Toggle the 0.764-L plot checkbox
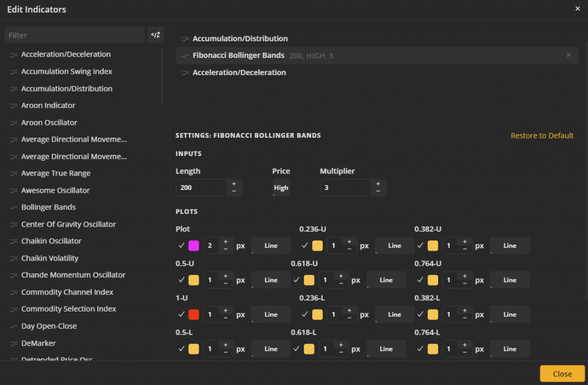 (420, 348)
